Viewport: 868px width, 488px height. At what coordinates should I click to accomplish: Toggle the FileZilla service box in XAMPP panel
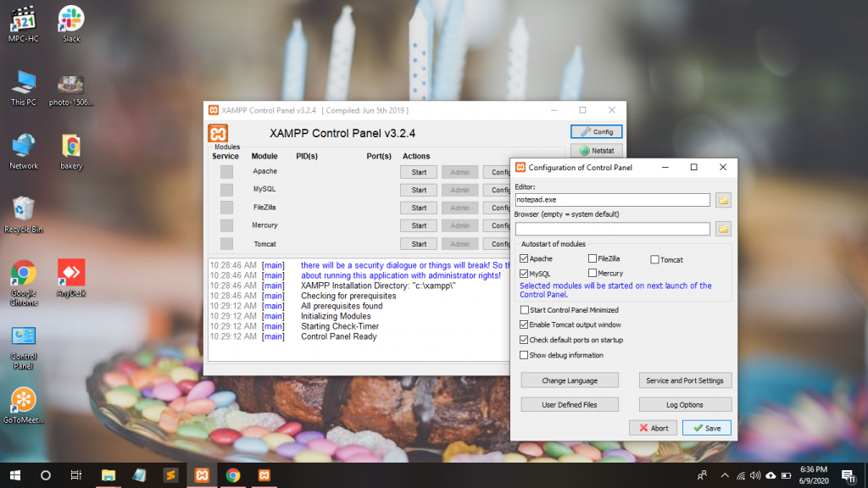[x=226, y=208]
